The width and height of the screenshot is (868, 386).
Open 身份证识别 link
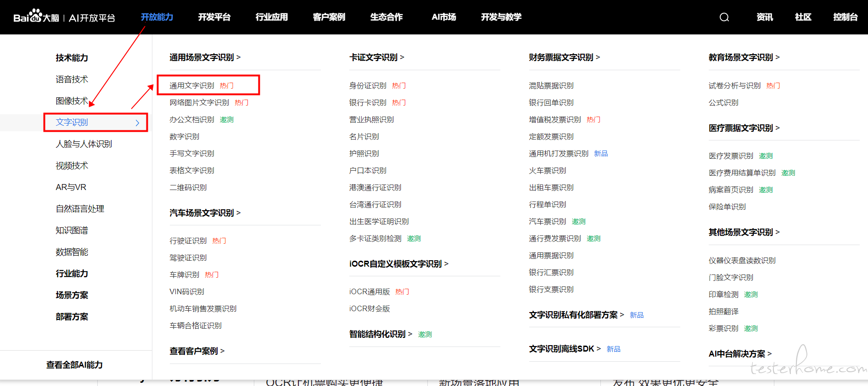click(x=368, y=86)
